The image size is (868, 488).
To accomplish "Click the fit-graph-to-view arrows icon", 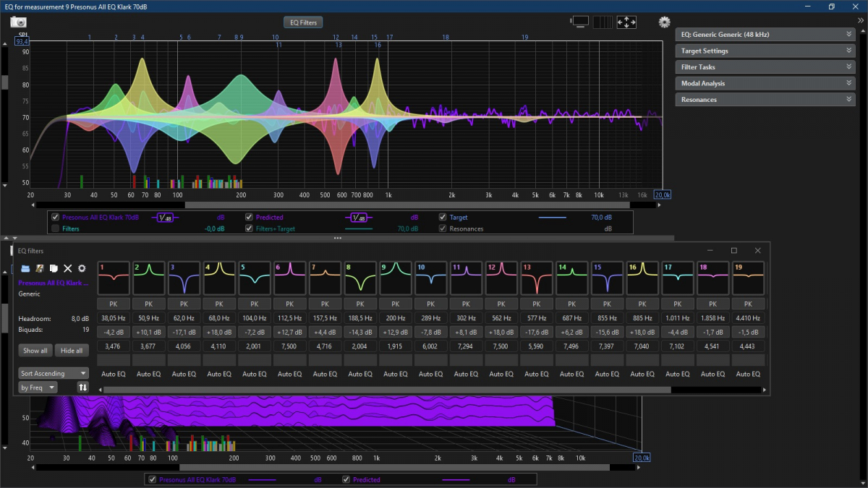I will tap(626, 22).
